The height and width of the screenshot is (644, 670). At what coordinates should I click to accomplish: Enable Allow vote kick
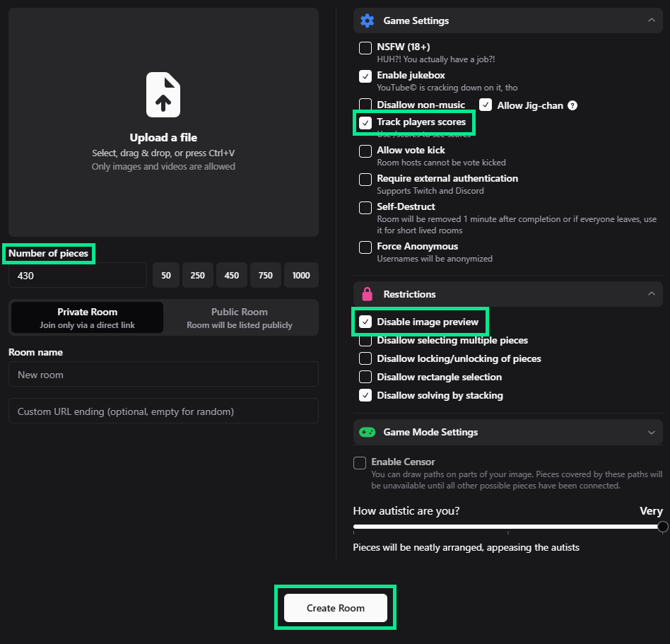click(365, 151)
